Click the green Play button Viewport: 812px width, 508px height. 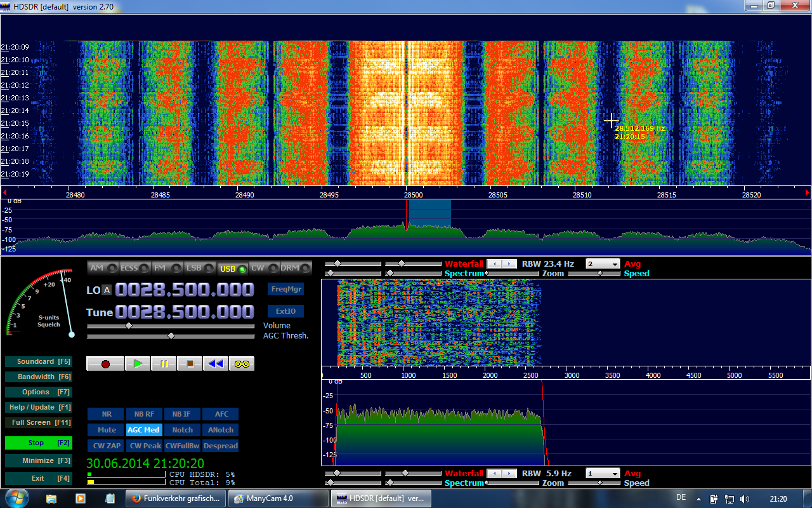click(138, 364)
